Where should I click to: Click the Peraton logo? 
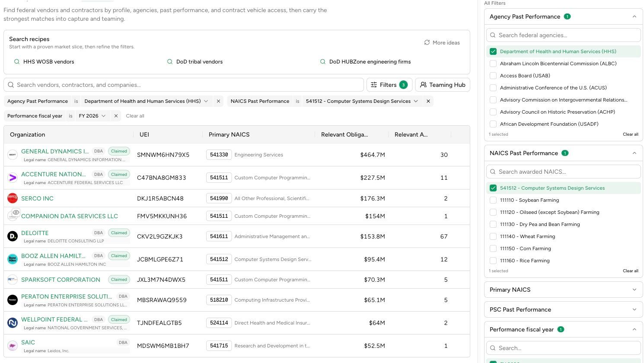coord(13,300)
